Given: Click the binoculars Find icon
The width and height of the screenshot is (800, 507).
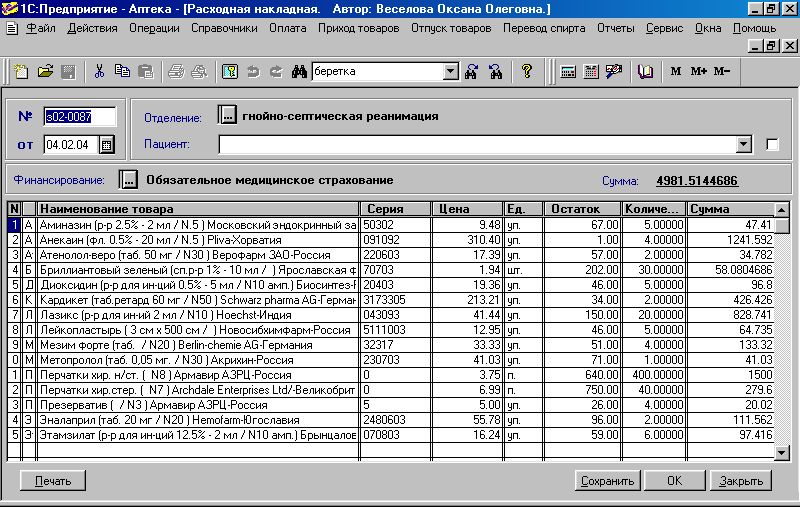Looking at the screenshot, I should (299, 71).
